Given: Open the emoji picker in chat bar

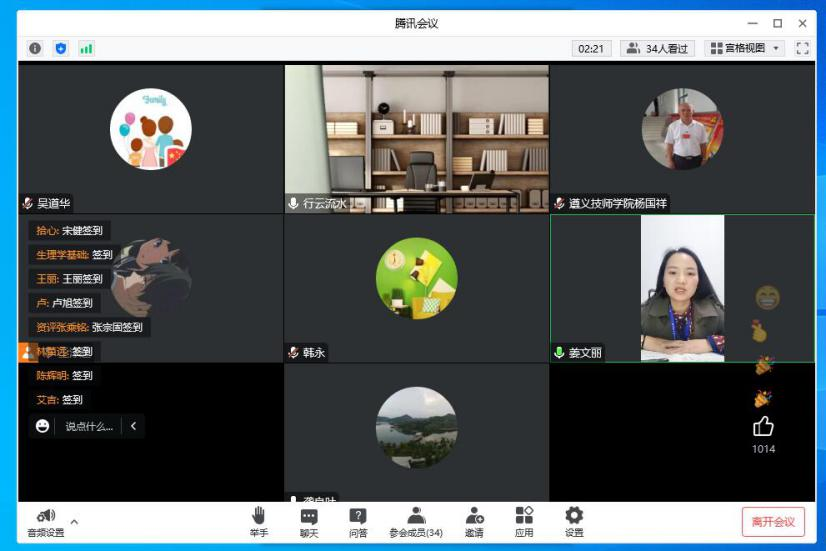Looking at the screenshot, I should pyautogui.click(x=43, y=426).
